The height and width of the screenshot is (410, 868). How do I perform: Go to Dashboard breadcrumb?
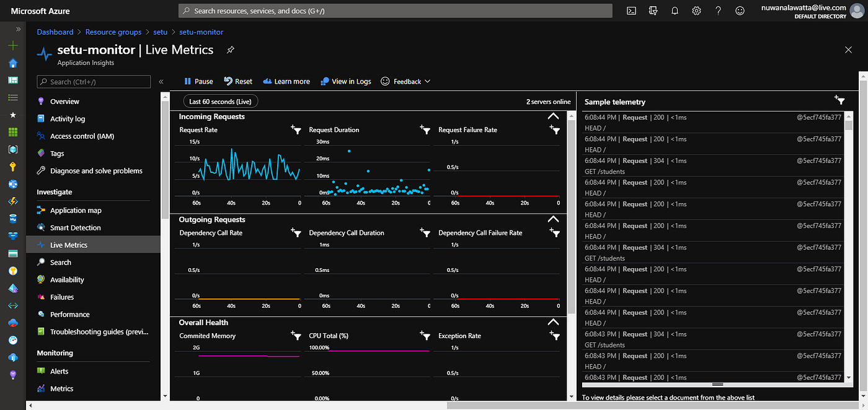55,32
